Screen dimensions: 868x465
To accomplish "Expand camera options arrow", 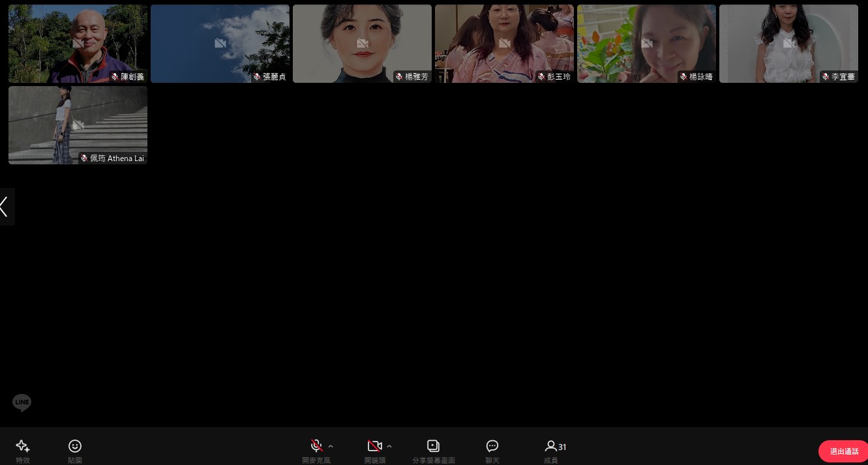I will tap(389, 446).
